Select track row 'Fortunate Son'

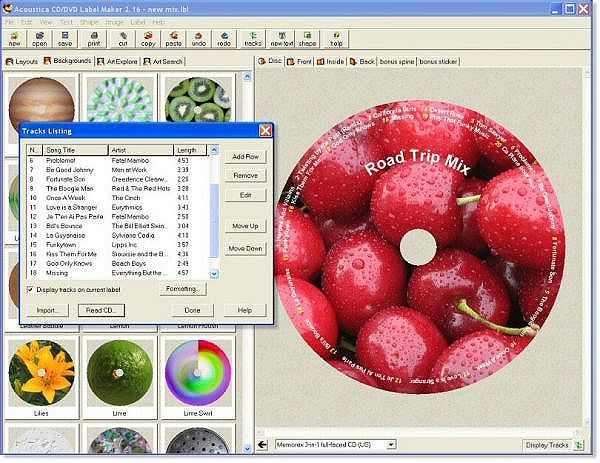(x=118, y=179)
